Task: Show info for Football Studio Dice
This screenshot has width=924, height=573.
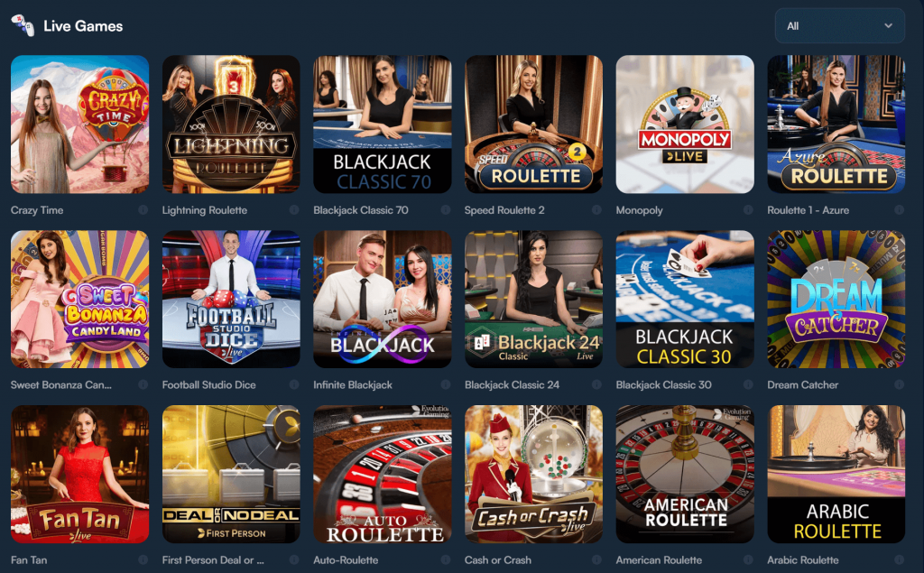Action: [294, 385]
